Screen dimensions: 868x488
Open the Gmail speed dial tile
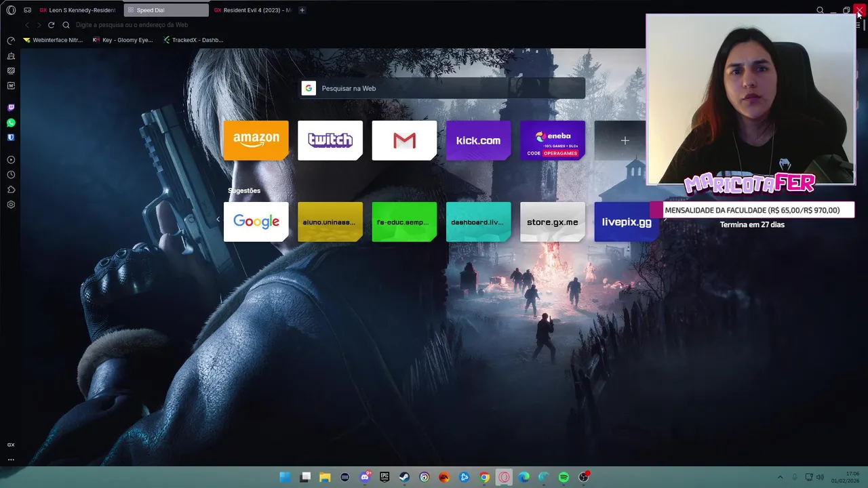(x=404, y=140)
